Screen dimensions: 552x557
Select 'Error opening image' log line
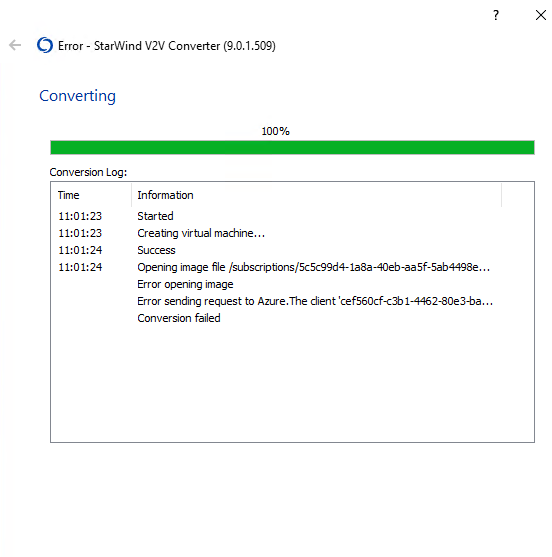pyautogui.click(x=185, y=284)
